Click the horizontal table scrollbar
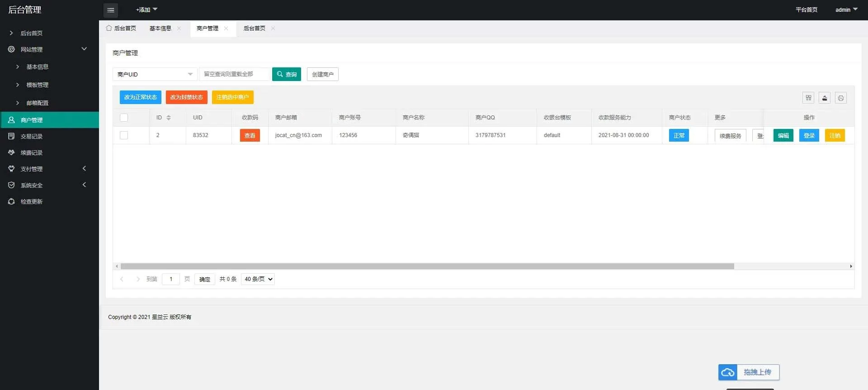 (427, 266)
